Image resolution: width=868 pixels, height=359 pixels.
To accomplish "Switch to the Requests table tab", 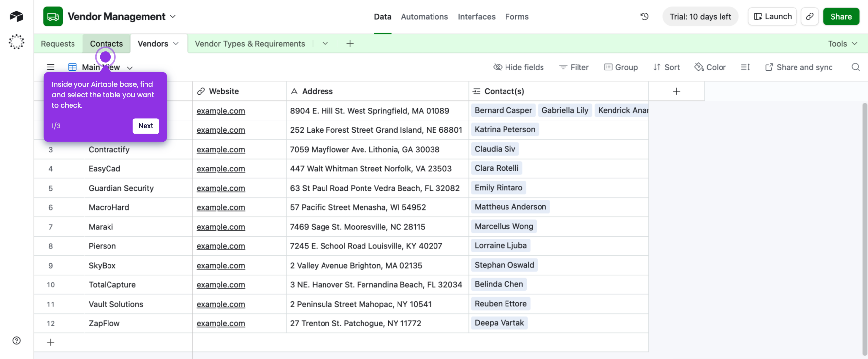I will pyautogui.click(x=58, y=43).
